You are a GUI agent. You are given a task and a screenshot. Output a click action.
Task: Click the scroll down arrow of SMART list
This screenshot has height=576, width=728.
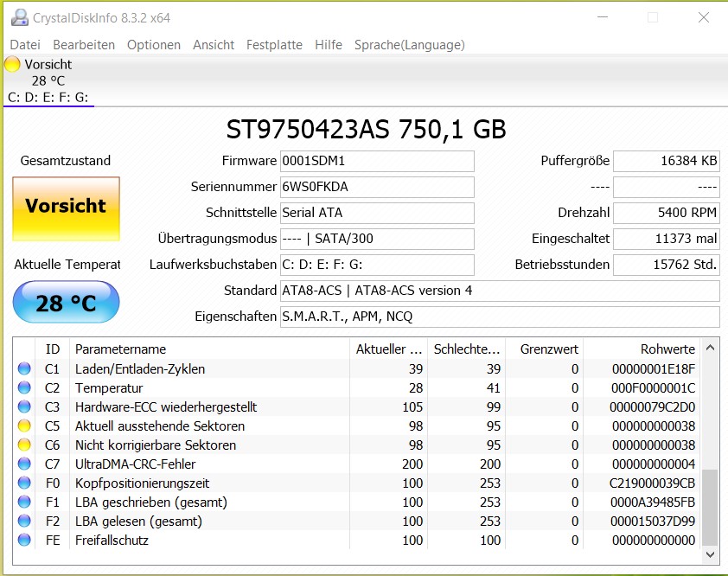point(710,554)
